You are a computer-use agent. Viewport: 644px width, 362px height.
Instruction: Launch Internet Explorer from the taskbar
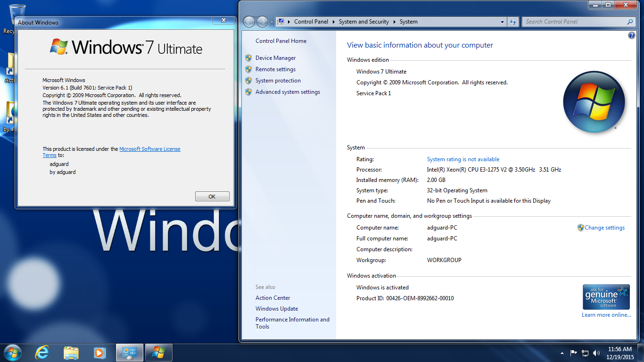click(42, 353)
